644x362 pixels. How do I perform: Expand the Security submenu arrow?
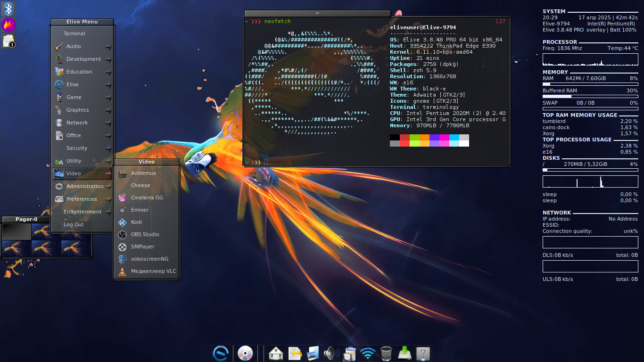108,148
